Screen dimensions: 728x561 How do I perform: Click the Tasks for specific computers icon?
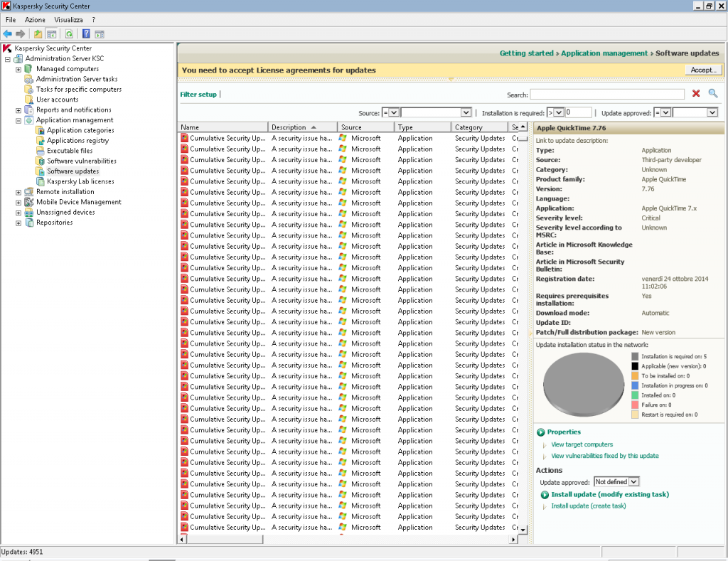pyautogui.click(x=28, y=89)
